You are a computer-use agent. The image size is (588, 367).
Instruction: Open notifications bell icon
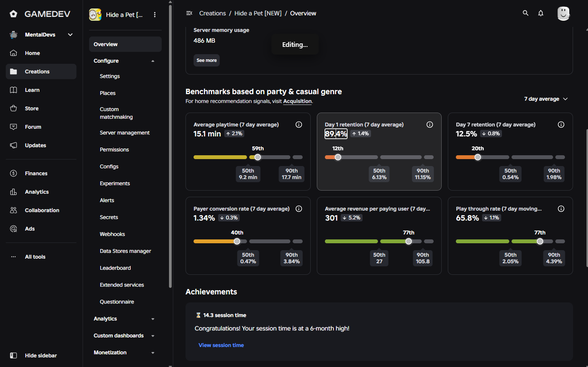tap(541, 13)
